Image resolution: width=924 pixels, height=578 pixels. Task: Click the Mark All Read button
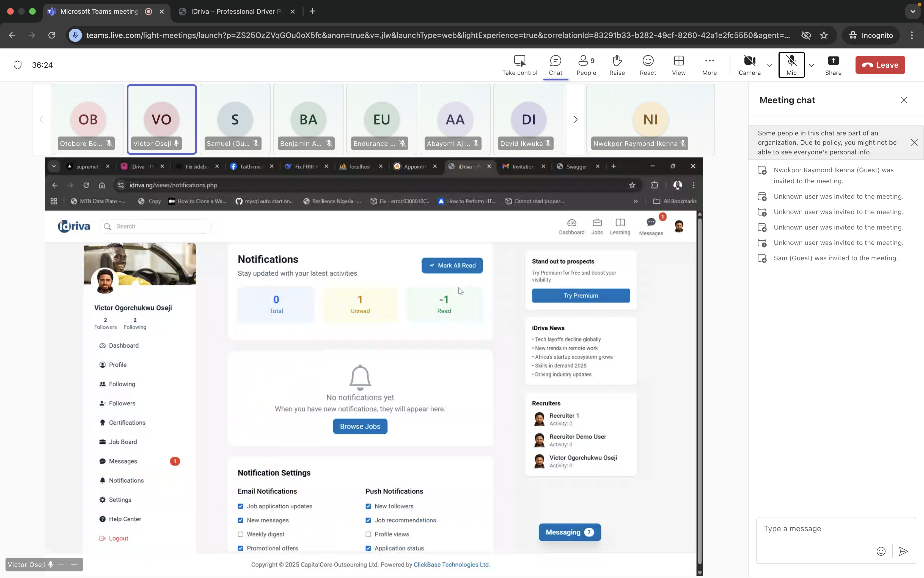(x=452, y=265)
